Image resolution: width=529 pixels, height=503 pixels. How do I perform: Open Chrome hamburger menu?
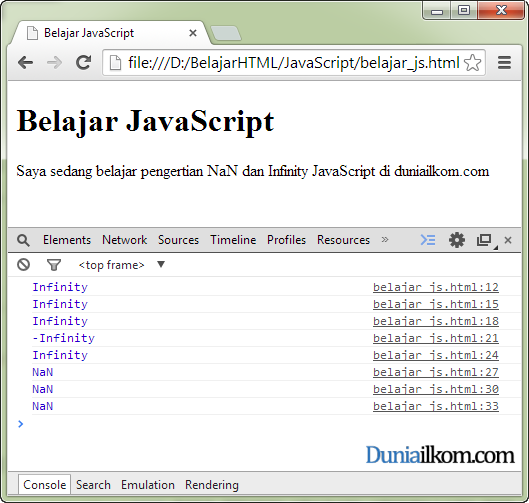(504, 63)
